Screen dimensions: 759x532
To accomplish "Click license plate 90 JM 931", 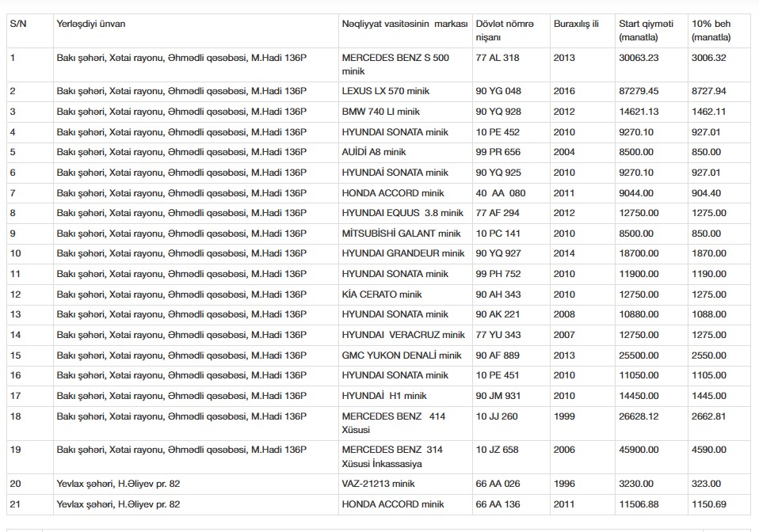I will pyautogui.click(x=498, y=396).
